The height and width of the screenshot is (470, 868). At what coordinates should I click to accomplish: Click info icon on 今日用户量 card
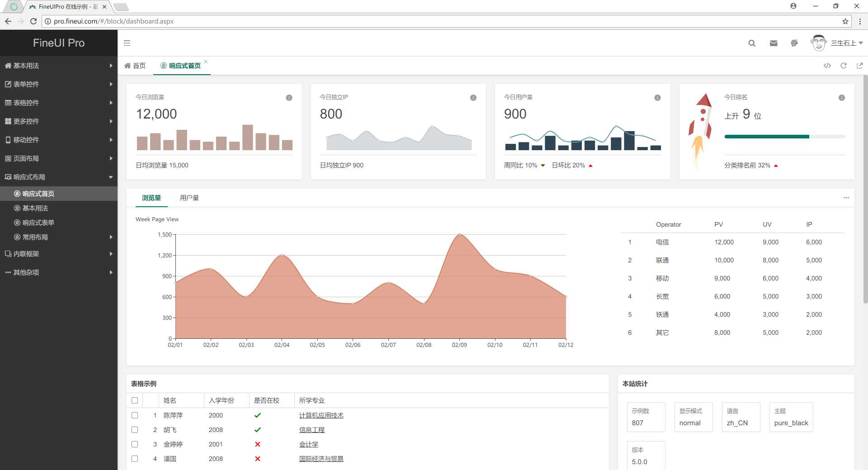[x=657, y=98]
